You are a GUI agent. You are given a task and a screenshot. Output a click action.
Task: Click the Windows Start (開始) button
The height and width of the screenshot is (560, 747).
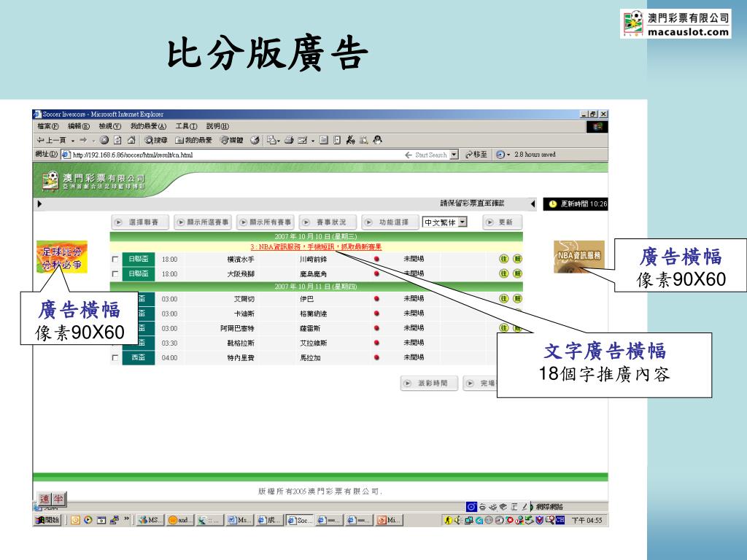(x=47, y=520)
